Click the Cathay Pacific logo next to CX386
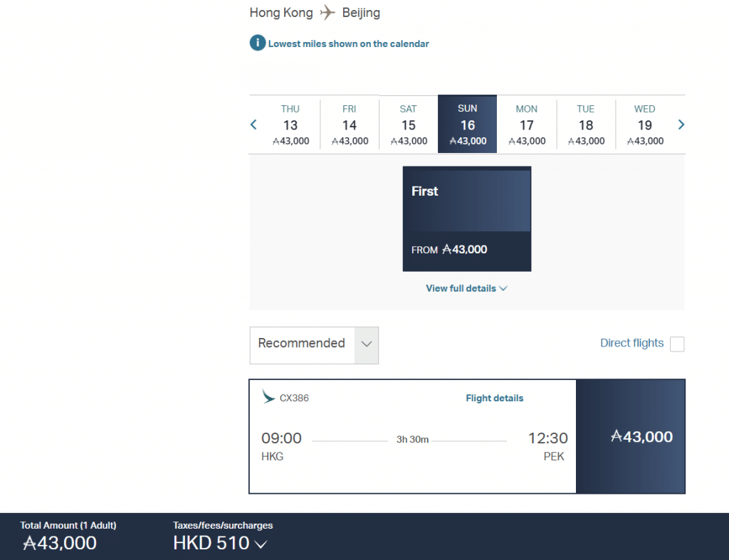Viewport: 729px width, 560px height. tap(268, 397)
